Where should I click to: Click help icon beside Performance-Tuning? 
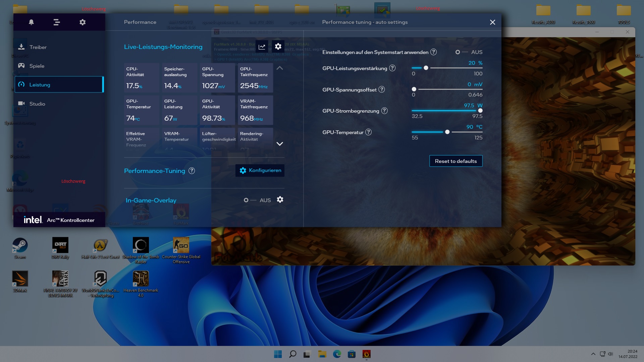[192, 171]
